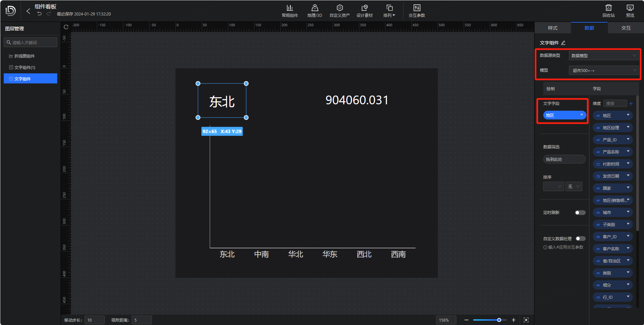Image resolution: width=644 pixels, height=325 pixels.
Task: Open the 地理/3D components icon
Action: 314,11
